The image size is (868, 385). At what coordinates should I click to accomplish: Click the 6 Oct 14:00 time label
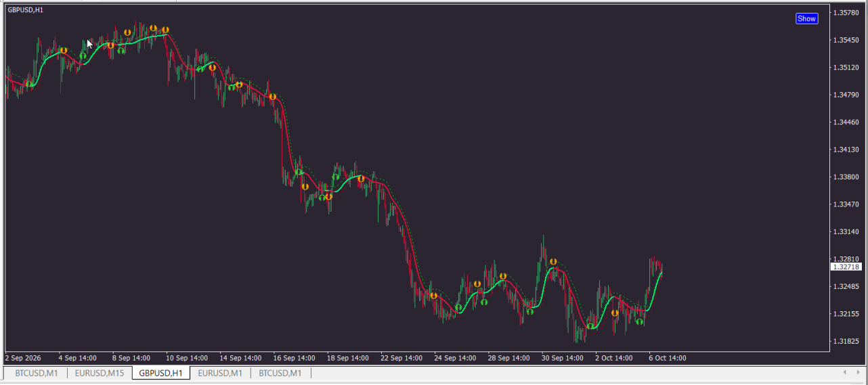tap(668, 358)
